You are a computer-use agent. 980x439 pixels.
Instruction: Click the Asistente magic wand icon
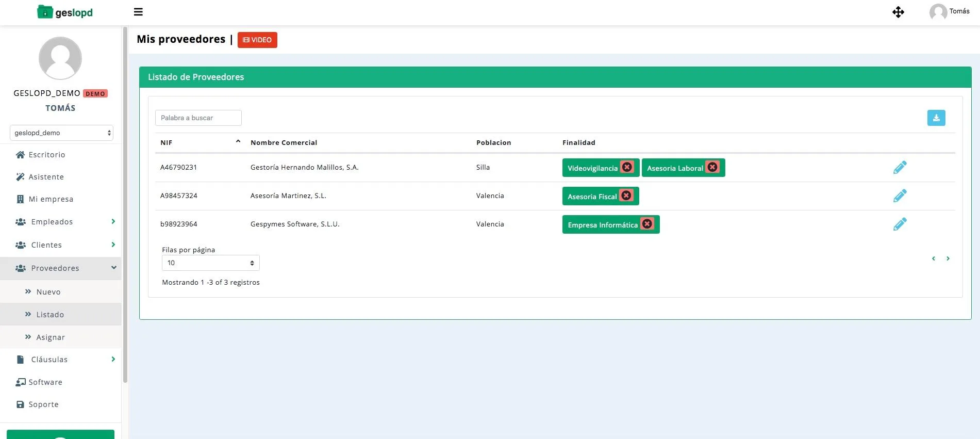tap(21, 177)
